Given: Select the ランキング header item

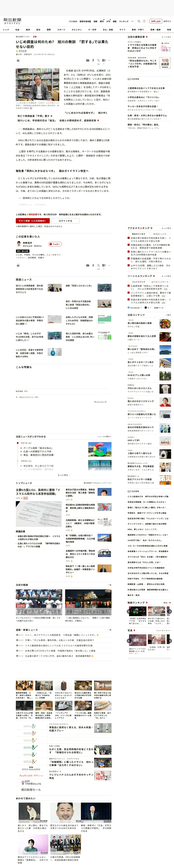Looking at the screenshot, I should click(124, 21).
